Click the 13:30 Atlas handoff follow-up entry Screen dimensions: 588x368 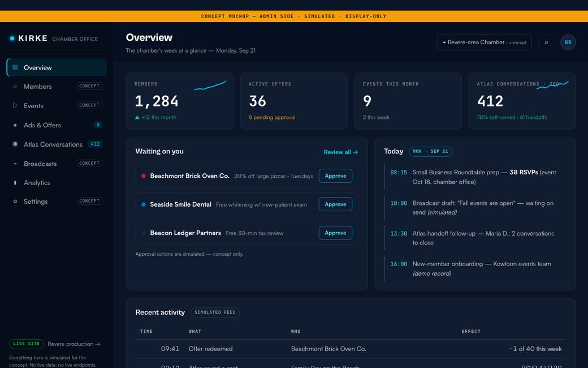pos(475,238)
